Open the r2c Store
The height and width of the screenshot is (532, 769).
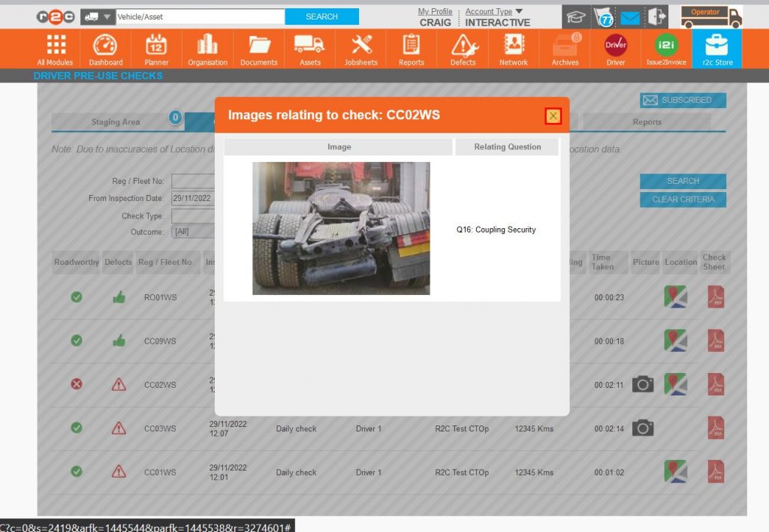tap(717, 49)
